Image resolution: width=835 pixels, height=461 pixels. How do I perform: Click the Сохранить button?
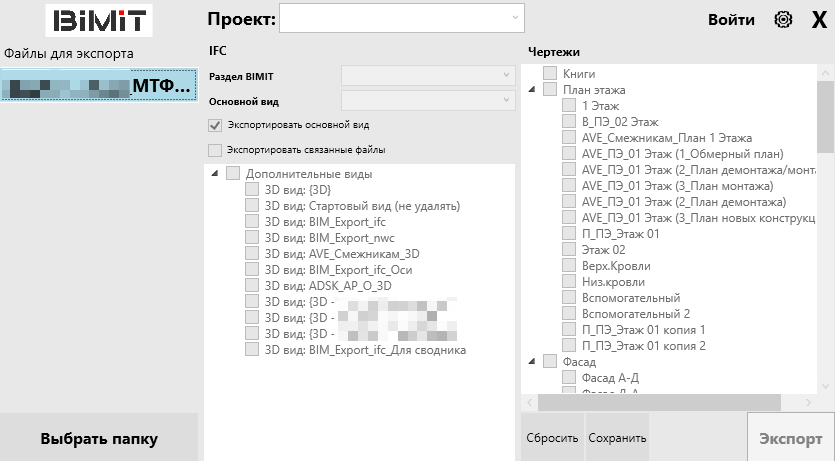(617, 438)
